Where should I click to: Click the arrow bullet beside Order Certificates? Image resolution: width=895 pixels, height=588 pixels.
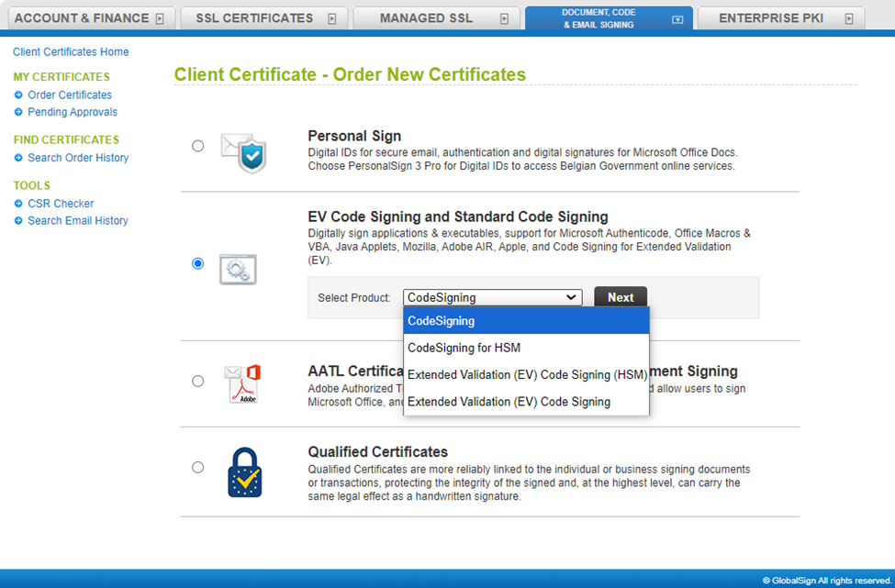[18, 95]
